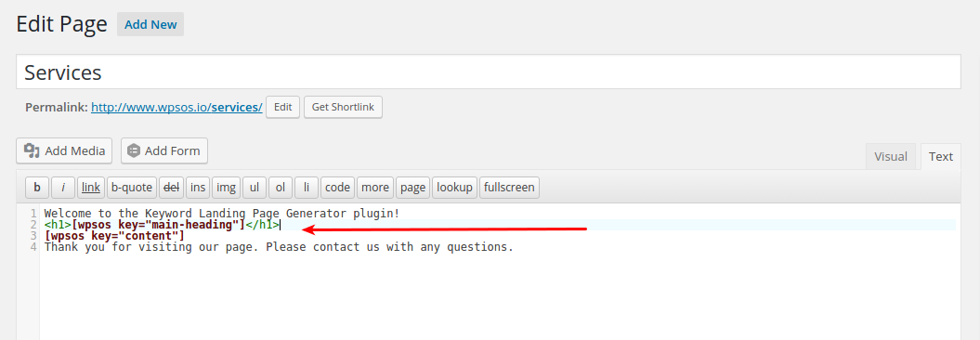Insert a hyperlink using link button
The height and width of the screenshot is (340, 980).
click(91, 187)
